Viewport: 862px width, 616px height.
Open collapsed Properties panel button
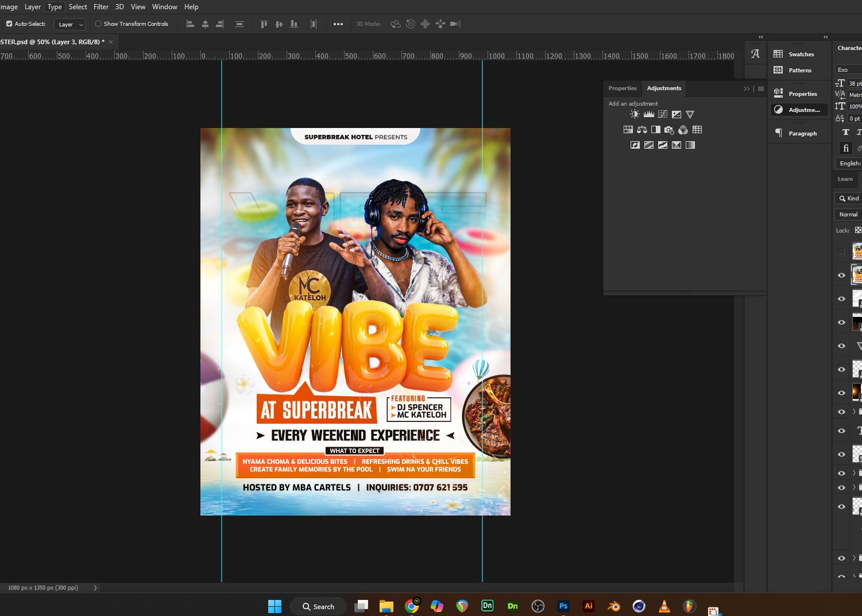[798, 94]
